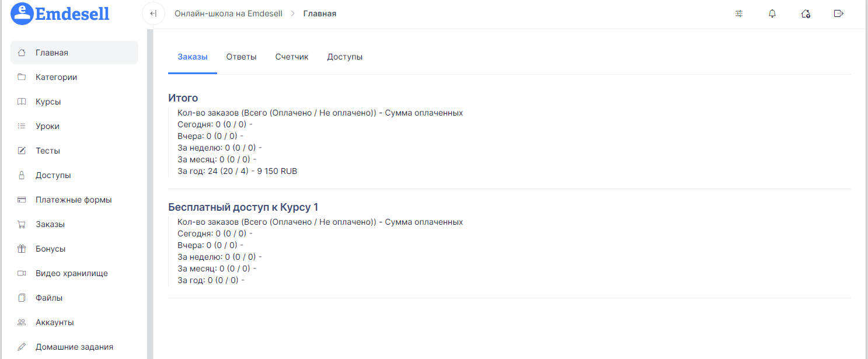The image size is (868, 359).
Task: Open Домашние задания menu item
Action: pos(74,347)
